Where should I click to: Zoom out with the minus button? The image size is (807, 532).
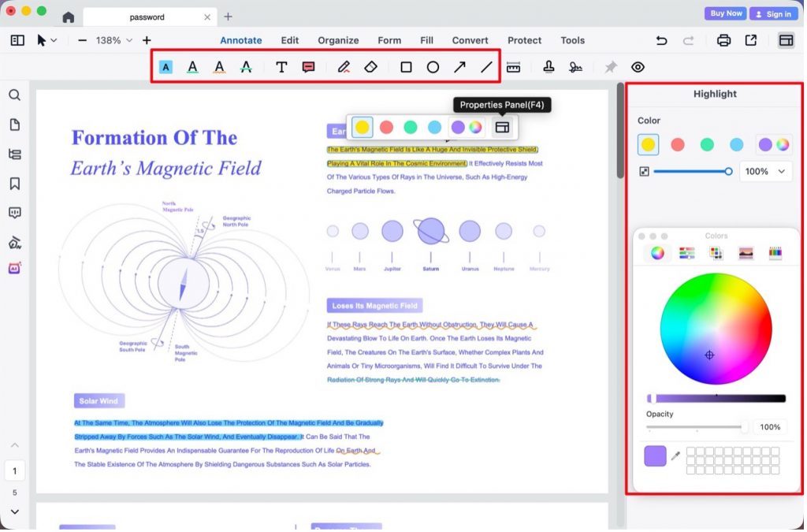pos(82,40)
